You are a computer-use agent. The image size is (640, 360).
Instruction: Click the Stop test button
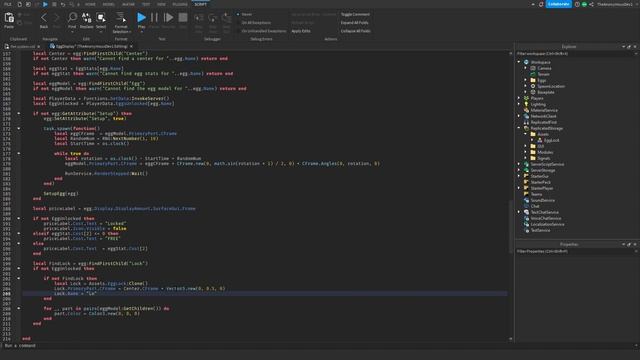[183, 18]
